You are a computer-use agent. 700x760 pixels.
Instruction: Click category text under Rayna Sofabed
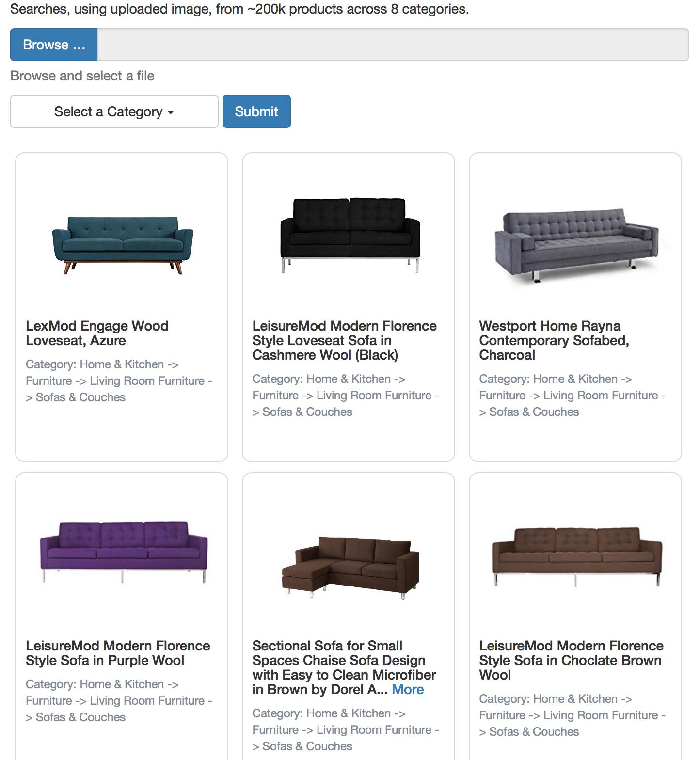click(x=572, y=396)
